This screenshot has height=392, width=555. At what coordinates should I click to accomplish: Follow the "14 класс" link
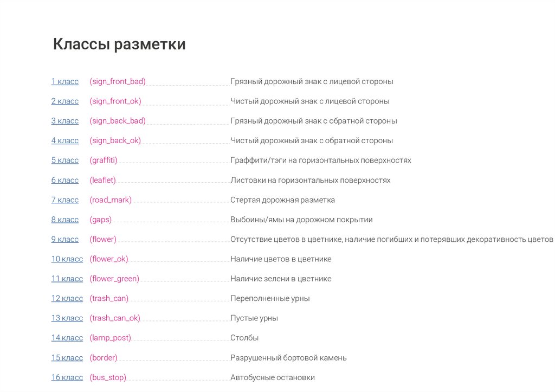(x=67, y=338)
